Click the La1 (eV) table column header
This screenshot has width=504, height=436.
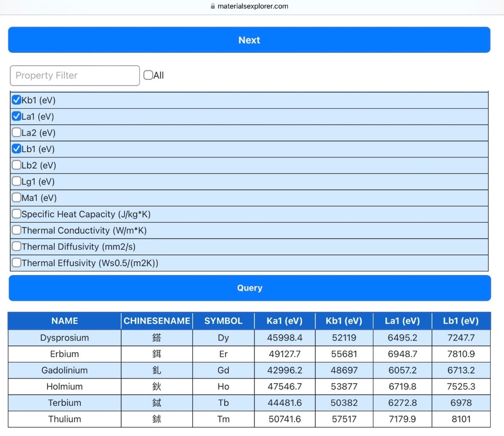[x=402, y=321]
